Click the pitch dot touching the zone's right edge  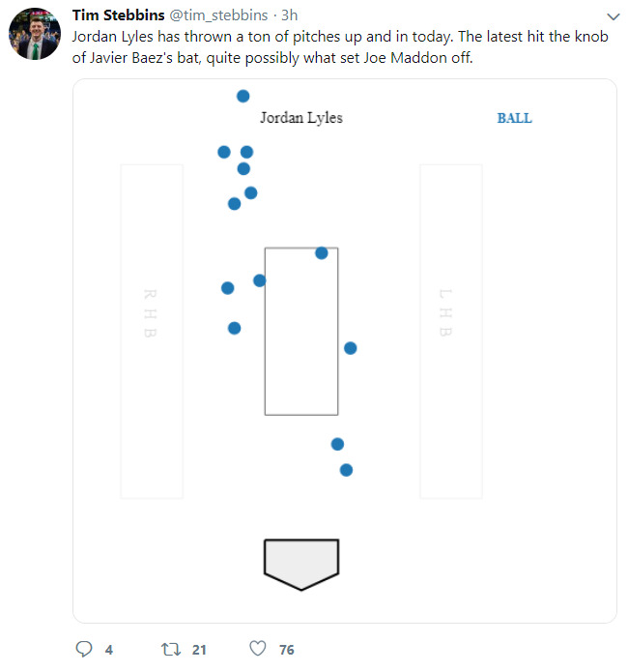tap(350, 348)
